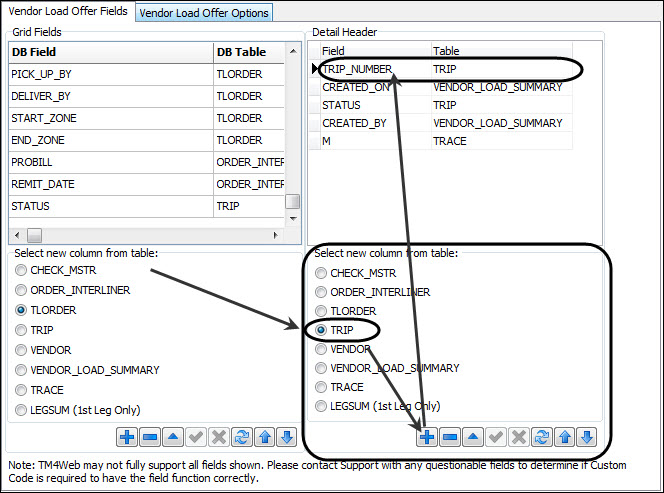Select TRIP radio button in Detail Header
This screenshot has width=664, height=493.
point(321,330)
